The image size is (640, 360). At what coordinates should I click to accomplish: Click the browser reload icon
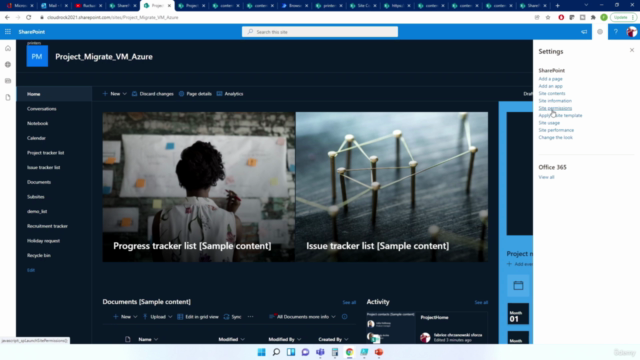click(29, 18)
